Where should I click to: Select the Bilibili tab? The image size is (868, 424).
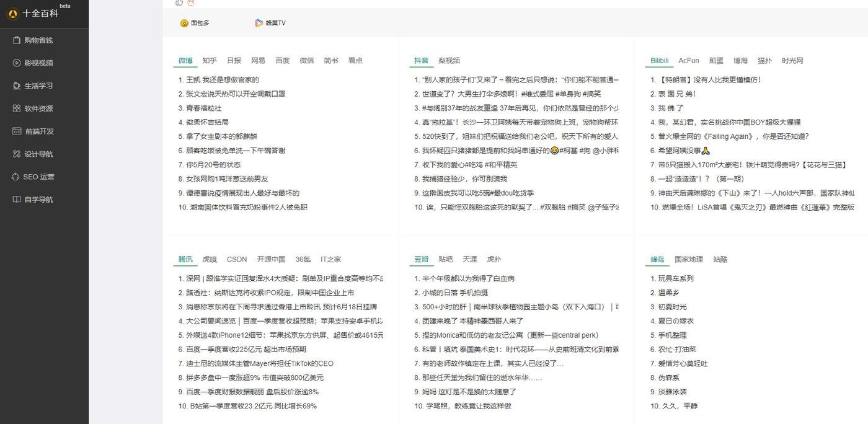[x=660, y=61]
